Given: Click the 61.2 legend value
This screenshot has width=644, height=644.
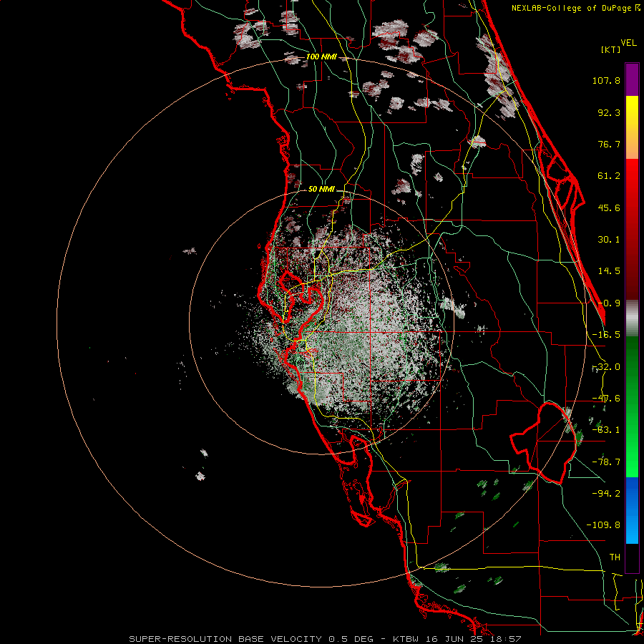Looking at the screenshot, I should pyautogui.click(x=609, y=176).
